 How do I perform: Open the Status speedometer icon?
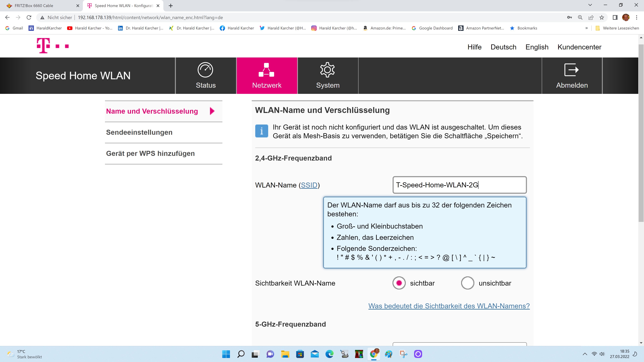[205, 70]
